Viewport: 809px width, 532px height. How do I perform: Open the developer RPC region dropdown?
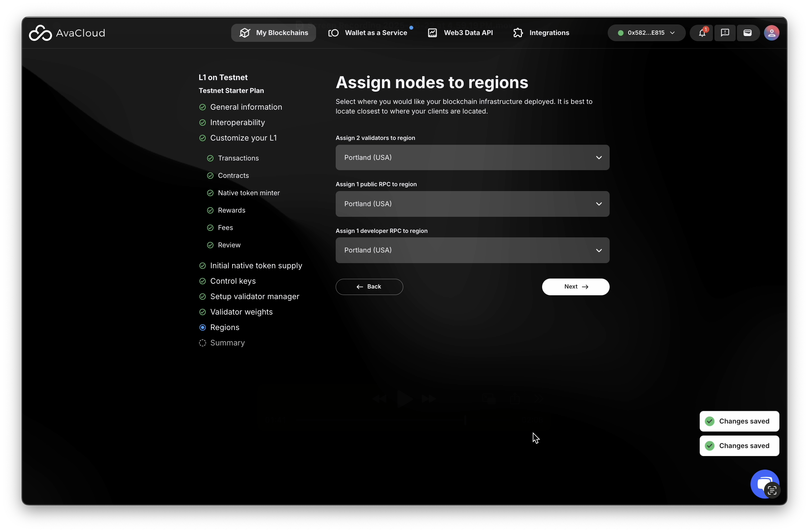pyautogui.click(x=472, y=250)
